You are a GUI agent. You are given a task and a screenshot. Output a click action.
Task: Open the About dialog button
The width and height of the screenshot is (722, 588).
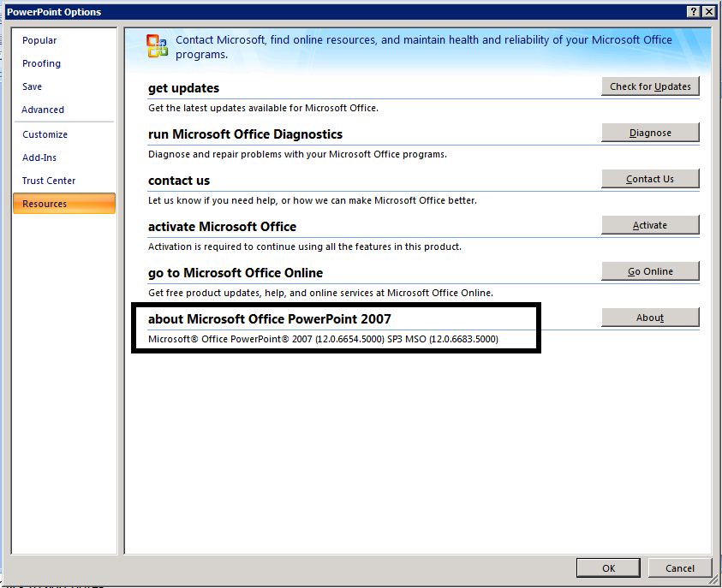coord(650,318)
